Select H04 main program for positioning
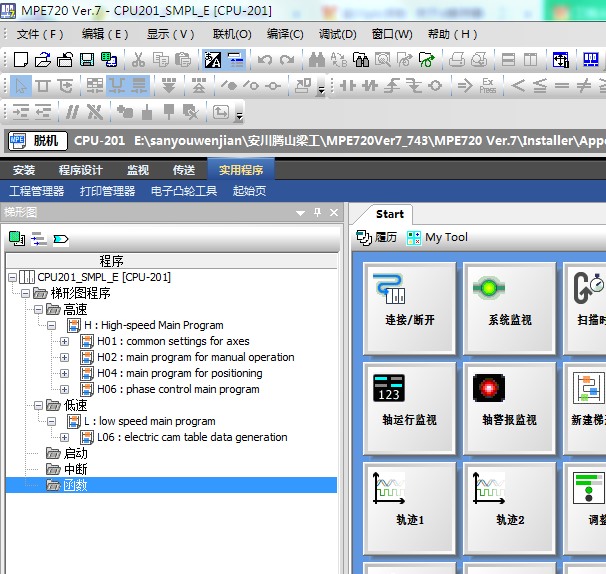Screen dimensions: 606x574 [x=179, y=373]
